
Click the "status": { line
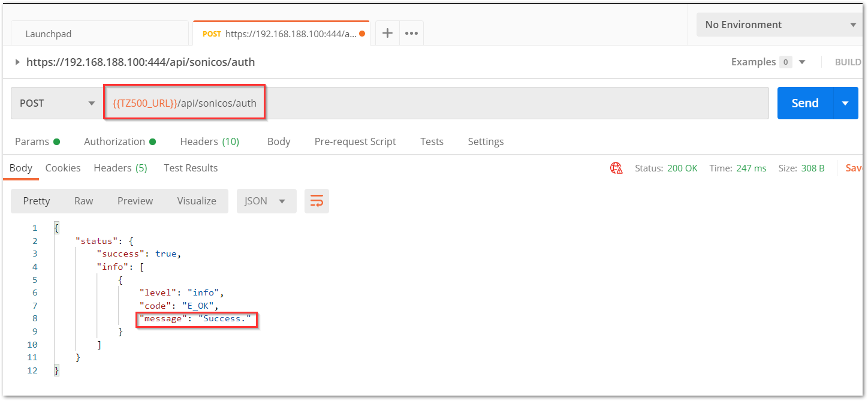point(104,241)
